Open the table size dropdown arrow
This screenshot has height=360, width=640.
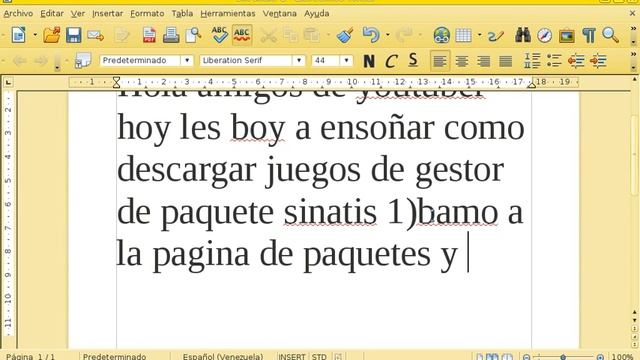pos(480,35)
